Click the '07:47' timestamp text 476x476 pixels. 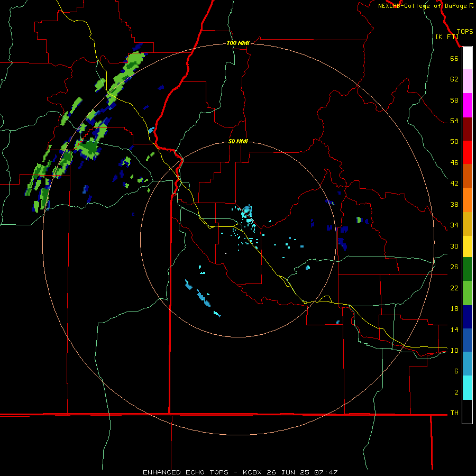pyautogui.click(x=326, y=472)
